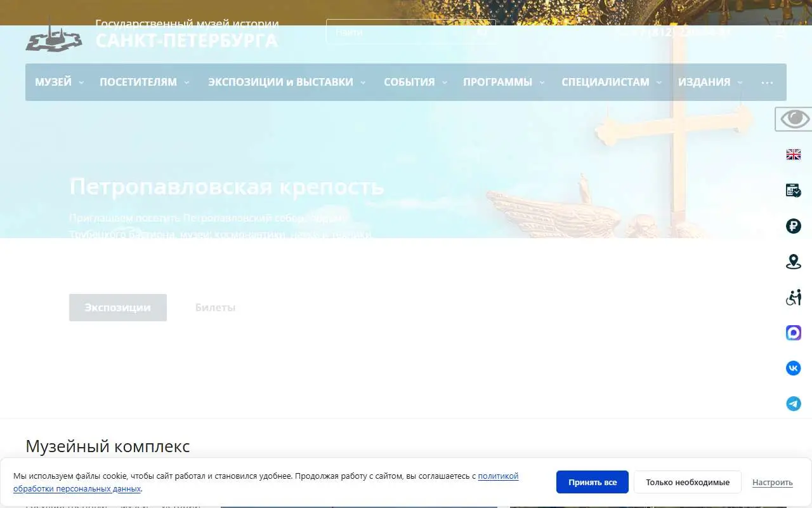The width and height of the screenshot is (812, 508).
Task: Expand the СОБЫТИЯ menu chevron
Action: pyautogui.click(x=445, y=83)
